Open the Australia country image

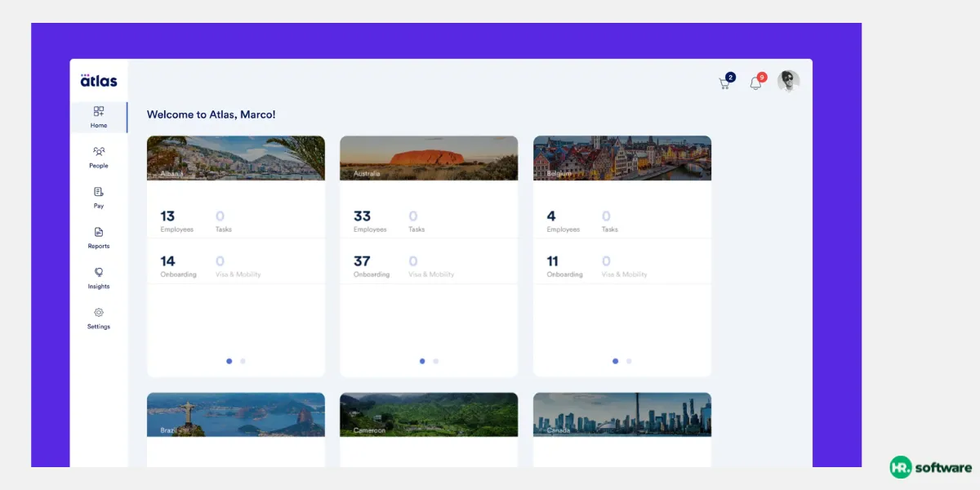(429, 158)
